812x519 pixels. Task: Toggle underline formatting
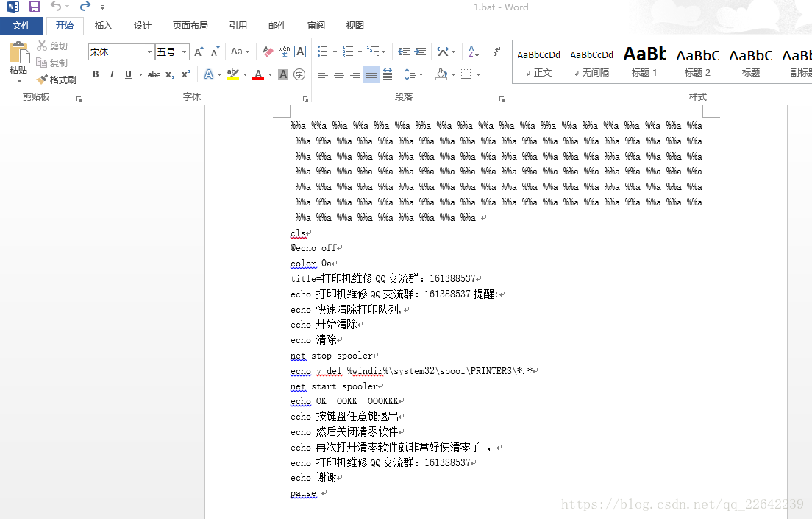pos(129,74)
